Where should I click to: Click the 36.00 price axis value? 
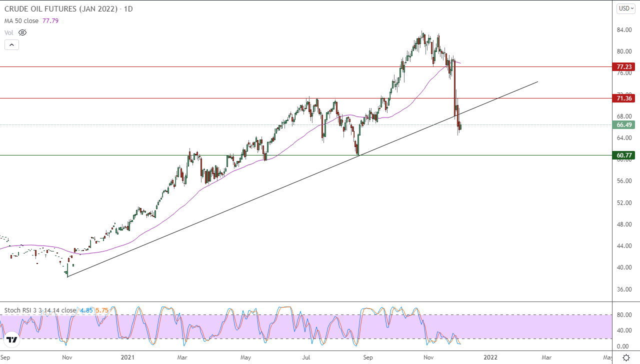(x=623, y=289)
